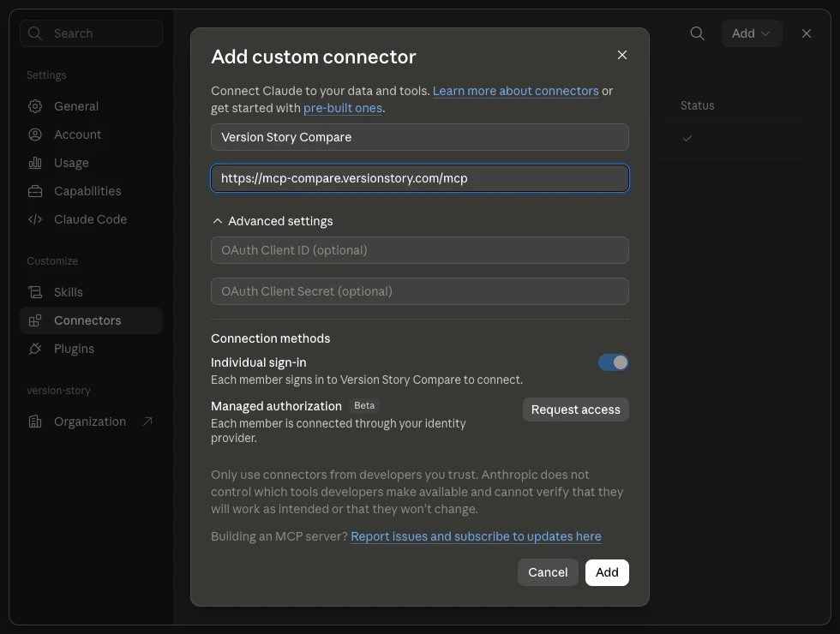840x634 pixels.
Task: Open General settings page
Action: pyautogui.click(x=91, y=106)
